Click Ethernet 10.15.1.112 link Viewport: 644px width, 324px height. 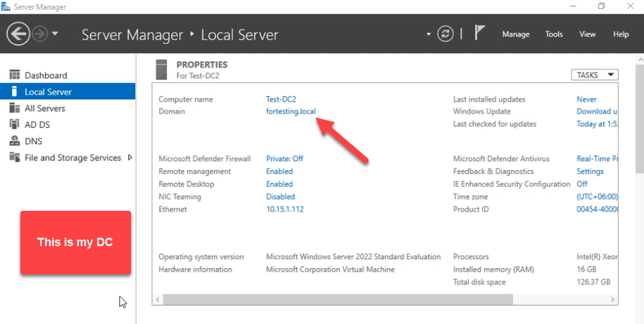pyautogui.click(x=285, y=209)
